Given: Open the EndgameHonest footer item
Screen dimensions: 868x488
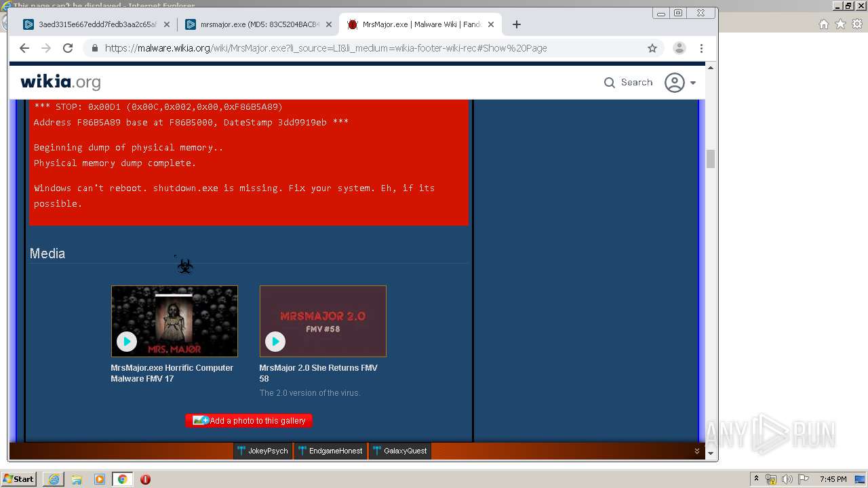Looking at the screenshot, I should pos(330,451).
